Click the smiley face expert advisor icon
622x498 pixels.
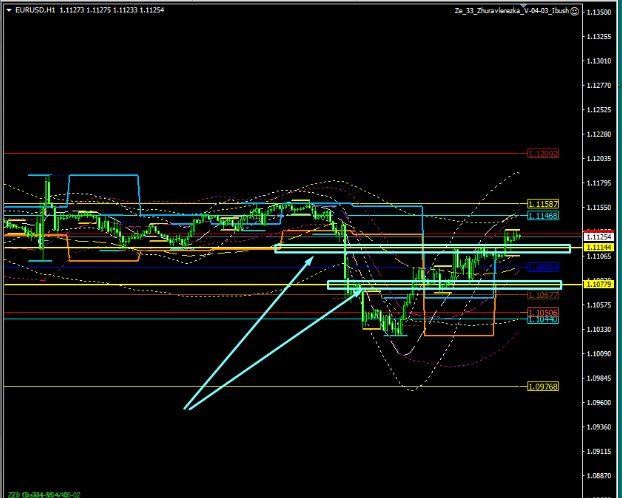(x=573, y=11)
